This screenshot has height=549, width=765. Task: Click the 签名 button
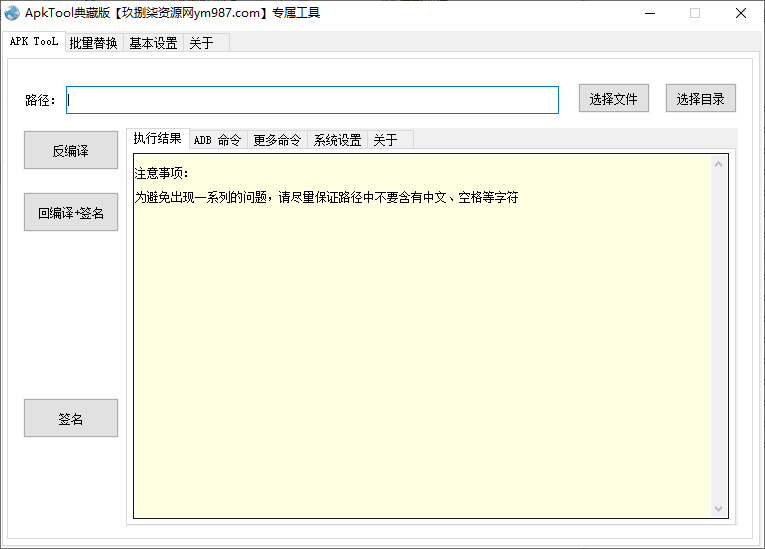click(x=71, y=418)
